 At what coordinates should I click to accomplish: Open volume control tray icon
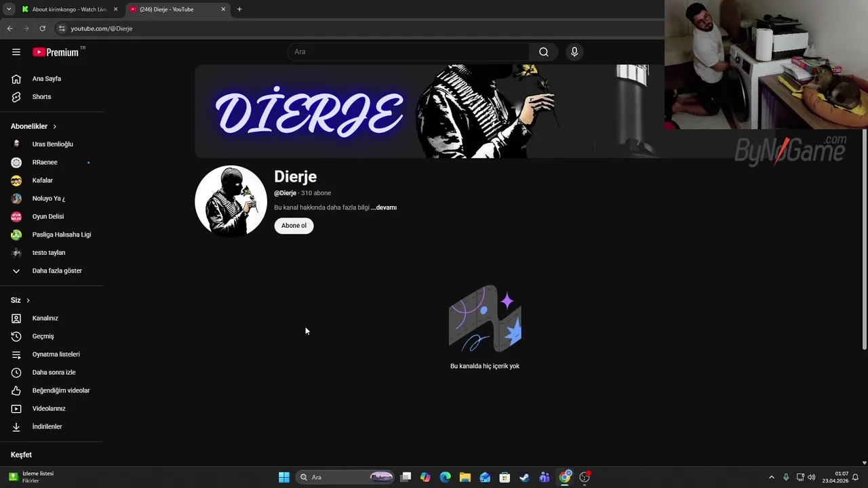coord(812,477)
